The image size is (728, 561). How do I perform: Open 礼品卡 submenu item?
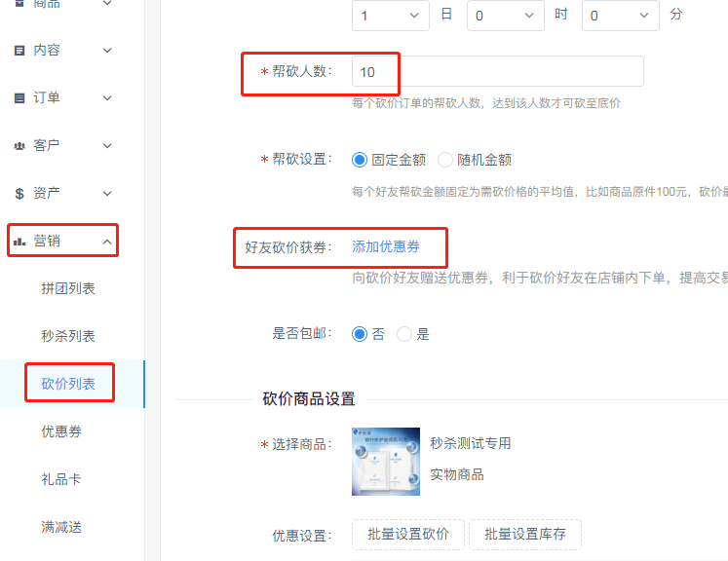[x=61, y=479]
